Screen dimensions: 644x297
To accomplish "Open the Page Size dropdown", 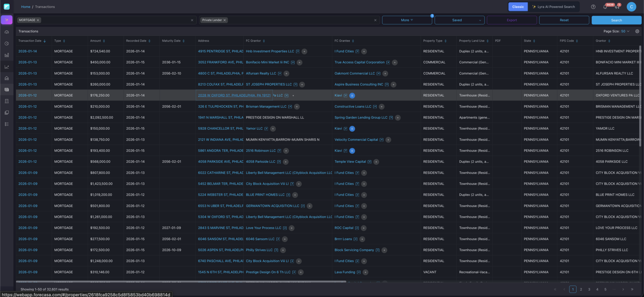I will [625, 31].
